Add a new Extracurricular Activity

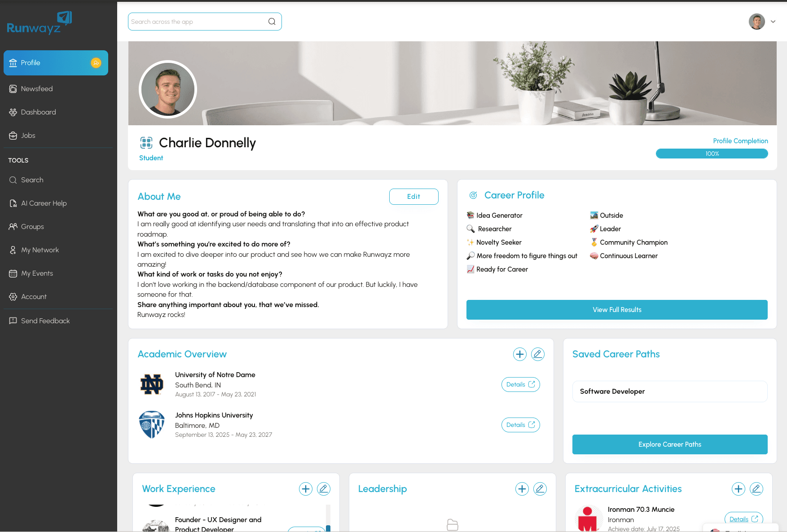[x=739, y=489]
